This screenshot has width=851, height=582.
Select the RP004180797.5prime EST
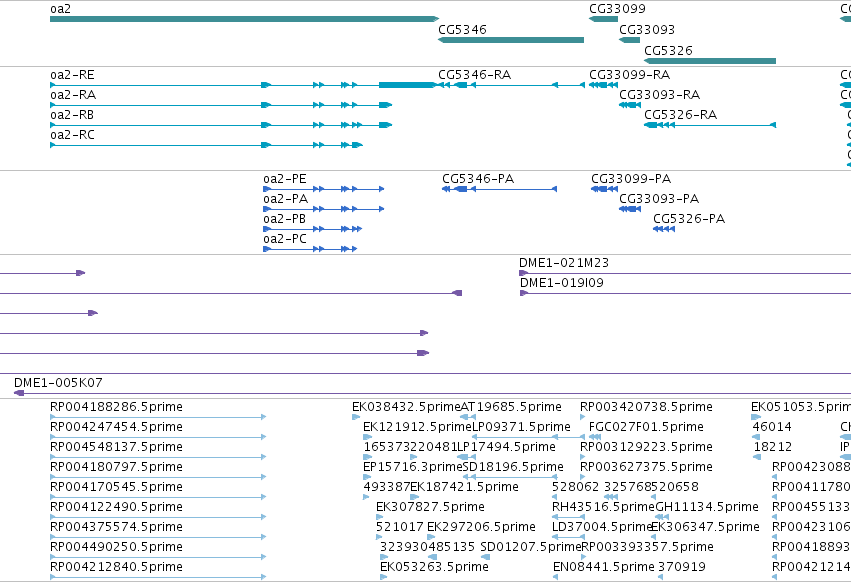coord(158,477)
